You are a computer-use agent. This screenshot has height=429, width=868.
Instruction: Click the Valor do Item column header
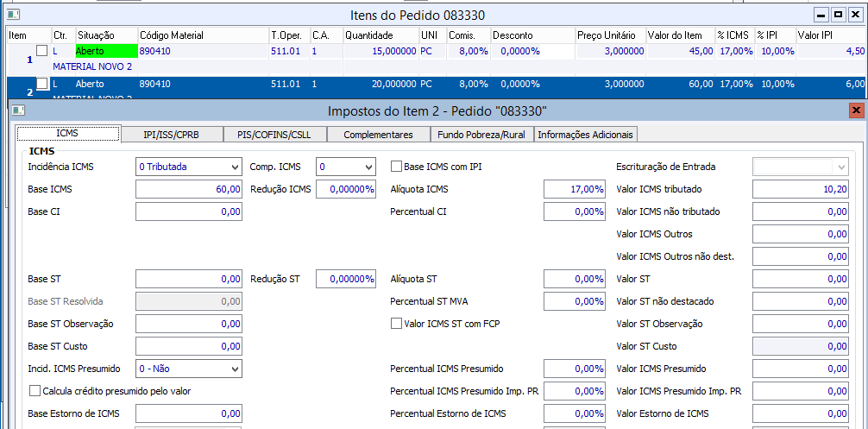point(681,35)
